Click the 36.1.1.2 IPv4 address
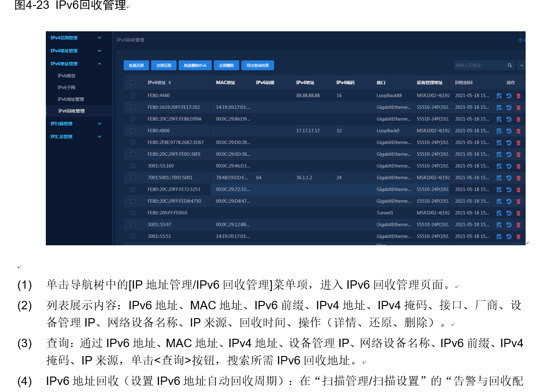Viewport: 556px width, 392px height. click(x=304, y=178)
